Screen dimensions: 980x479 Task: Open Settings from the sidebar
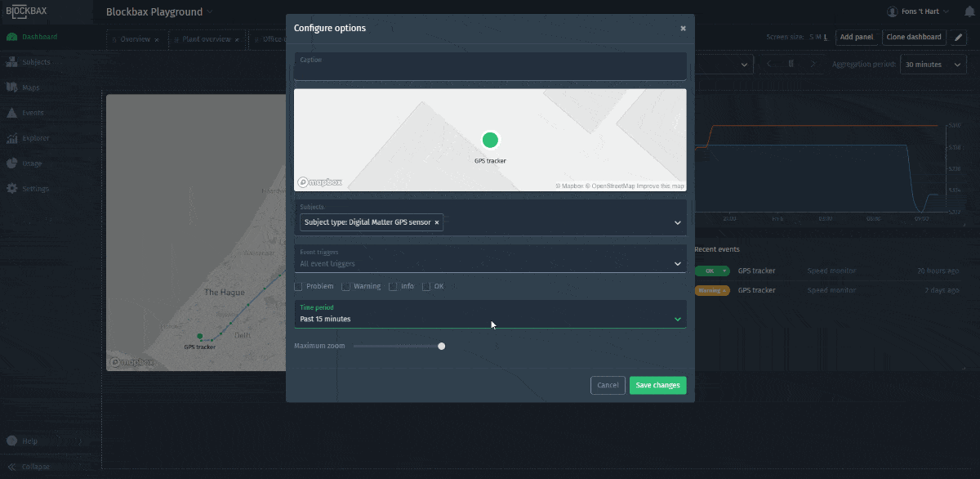[37, 189]
